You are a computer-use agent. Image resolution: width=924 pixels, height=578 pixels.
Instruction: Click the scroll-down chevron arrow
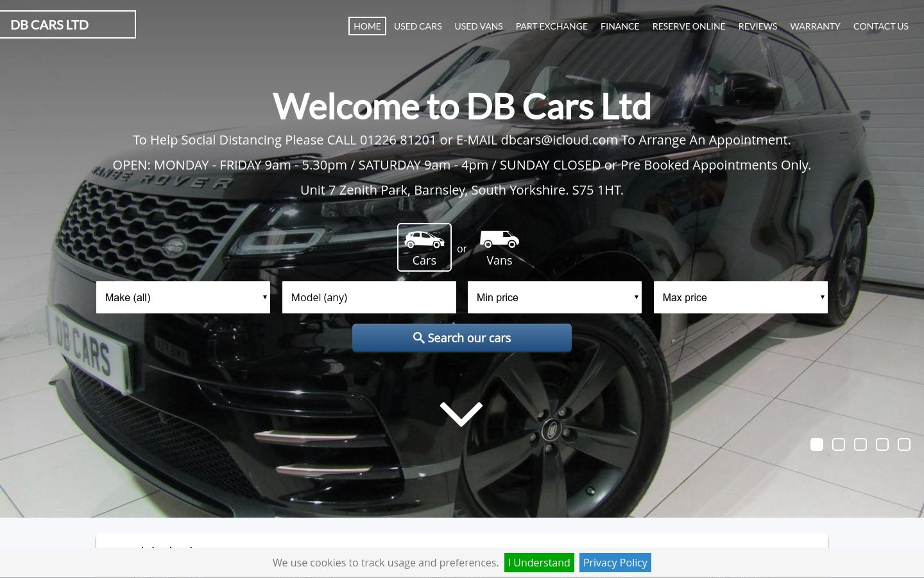(x=461, y=414)
